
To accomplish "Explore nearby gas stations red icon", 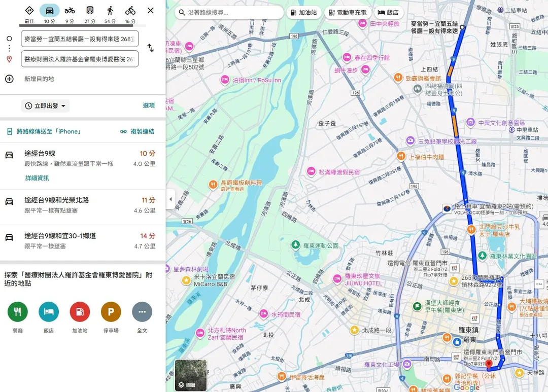I will [x=80, y=312].
